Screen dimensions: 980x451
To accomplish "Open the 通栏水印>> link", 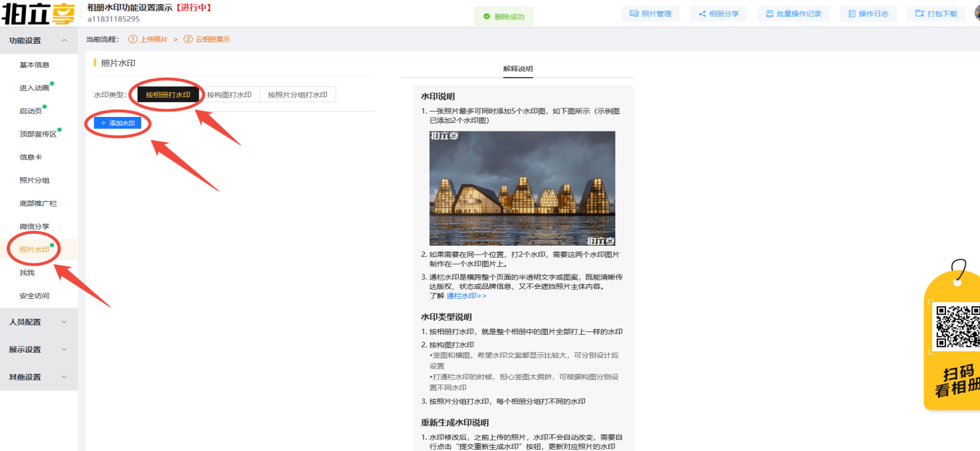I will (466, 296).
